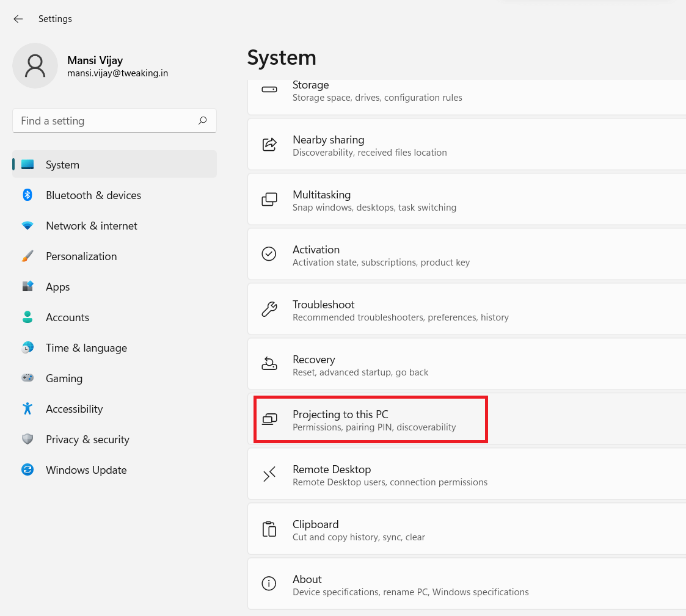This screenshot has width=686, height=616.
Task: Open Multitasking via its windows icon
Action: pos(269,199)
